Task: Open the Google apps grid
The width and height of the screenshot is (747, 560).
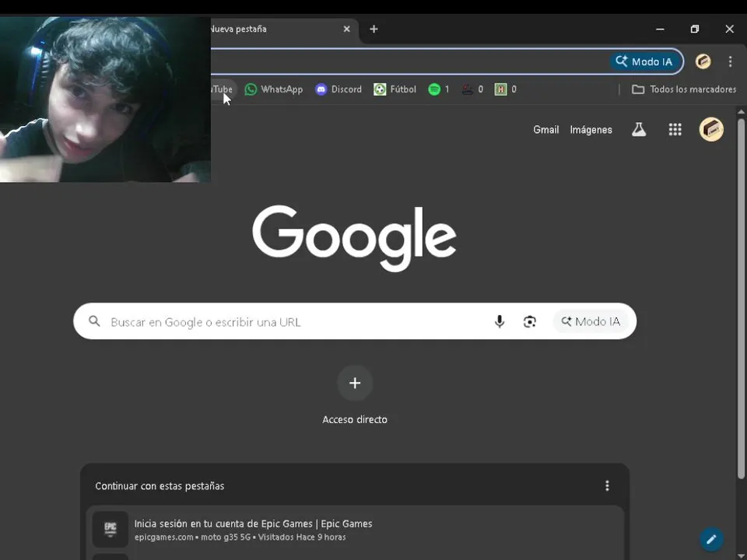Action: point(675,130)
